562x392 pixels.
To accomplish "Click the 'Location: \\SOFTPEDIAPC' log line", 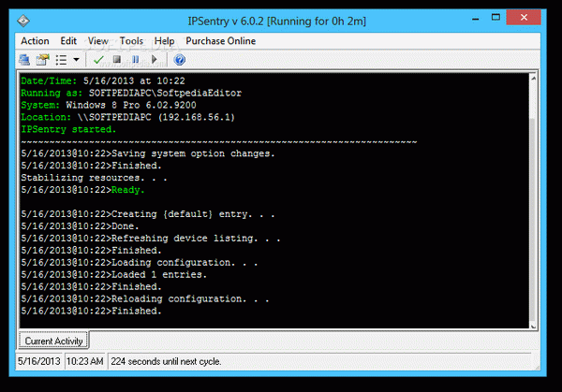I will point(127,117).
